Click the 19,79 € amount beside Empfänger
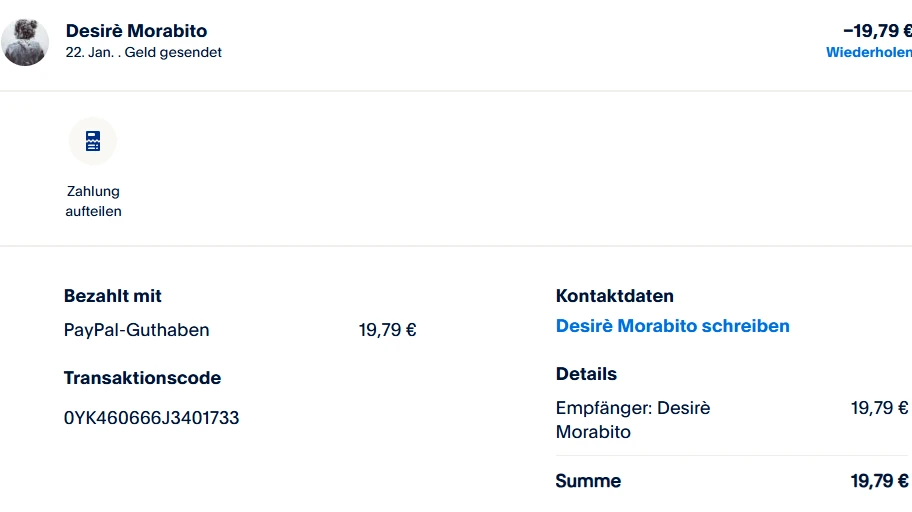The image size is (912, 512). [x=879, y=408]
